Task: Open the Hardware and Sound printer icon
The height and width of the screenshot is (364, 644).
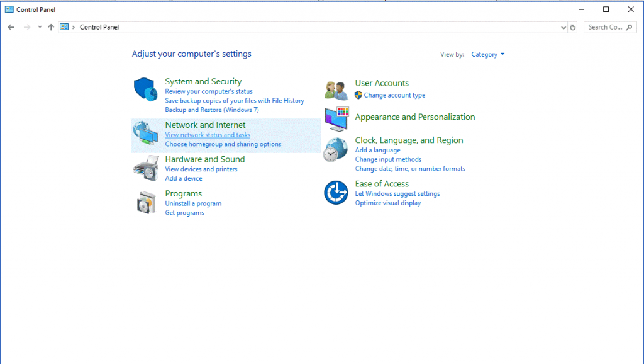Action: click(146, 168)
